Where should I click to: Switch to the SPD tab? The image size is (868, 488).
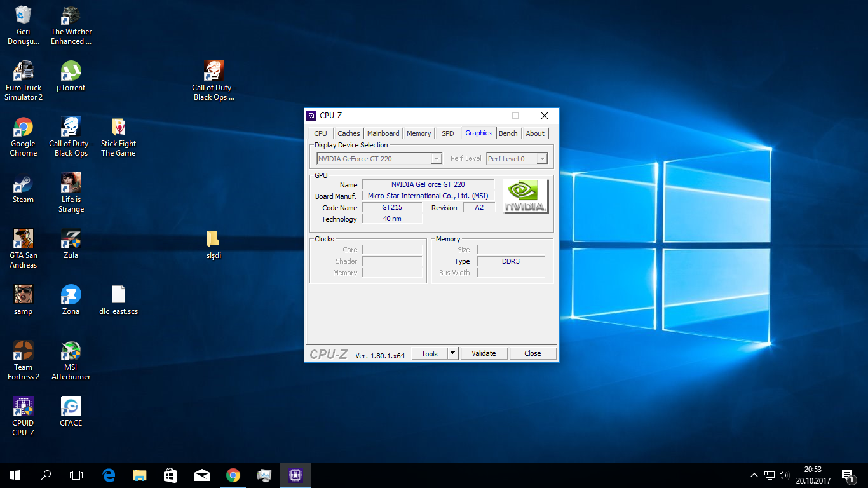(448, 133)
